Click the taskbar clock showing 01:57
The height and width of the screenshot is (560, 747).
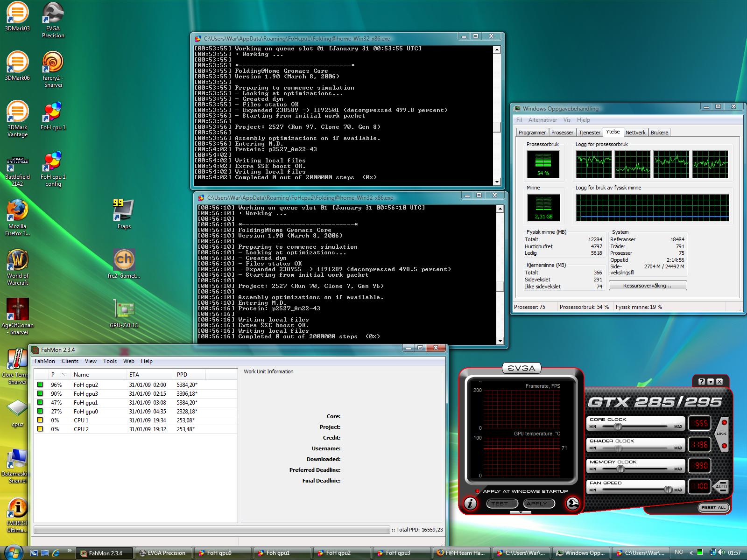tap(734, 553)
